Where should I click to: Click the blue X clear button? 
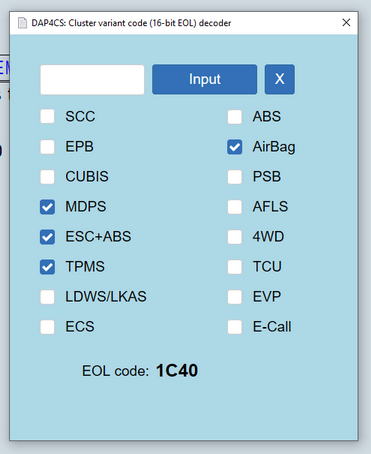(x=280, y=79)
